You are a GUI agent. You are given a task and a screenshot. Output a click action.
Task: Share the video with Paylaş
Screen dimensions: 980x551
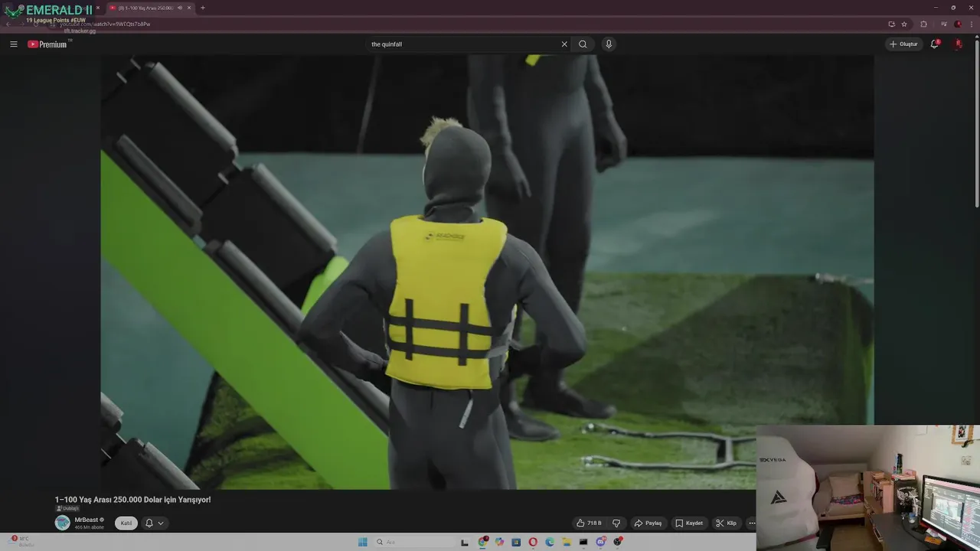[x=648, y=523]
